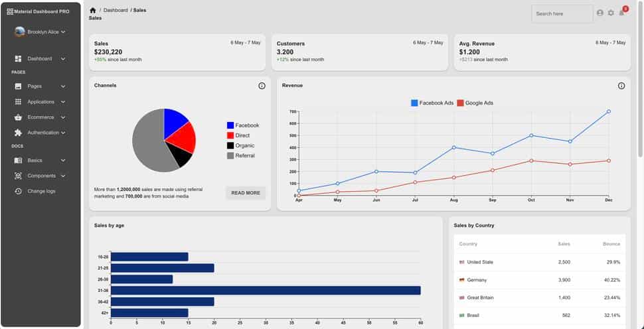Click the Ecommerce basket icon
Viewport: 644px width, 329px height.
click(x=18, y=117)
